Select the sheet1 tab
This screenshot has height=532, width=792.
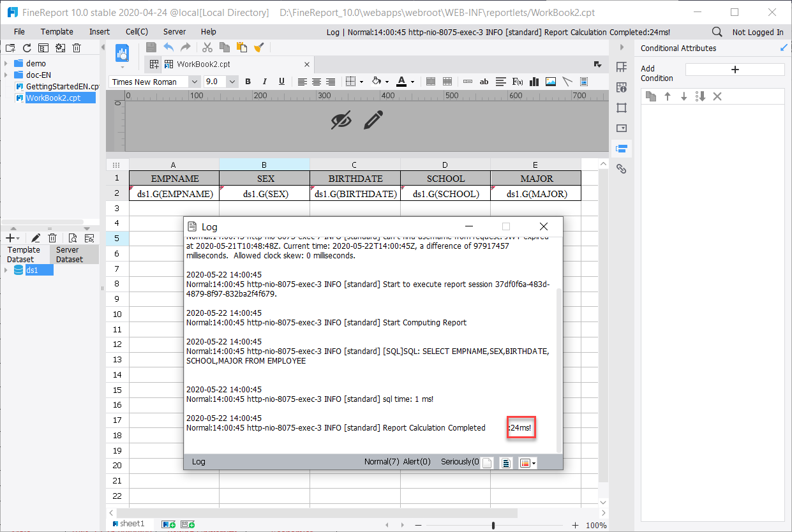(x=128, y=524)
